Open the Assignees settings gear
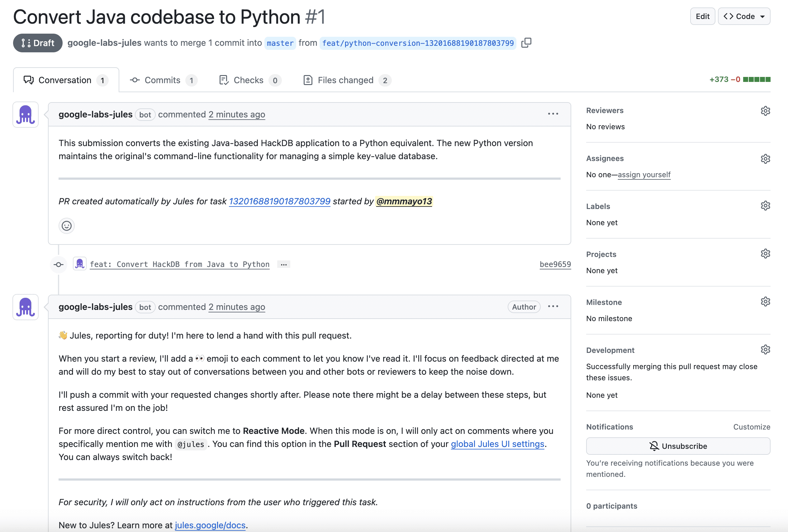788x532 pixels. [766, 159]
